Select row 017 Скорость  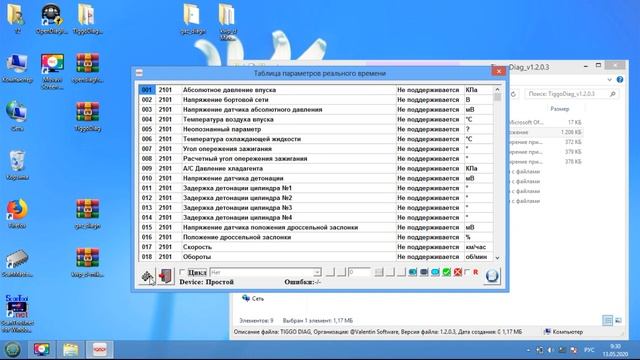click(x=316, y=247)
